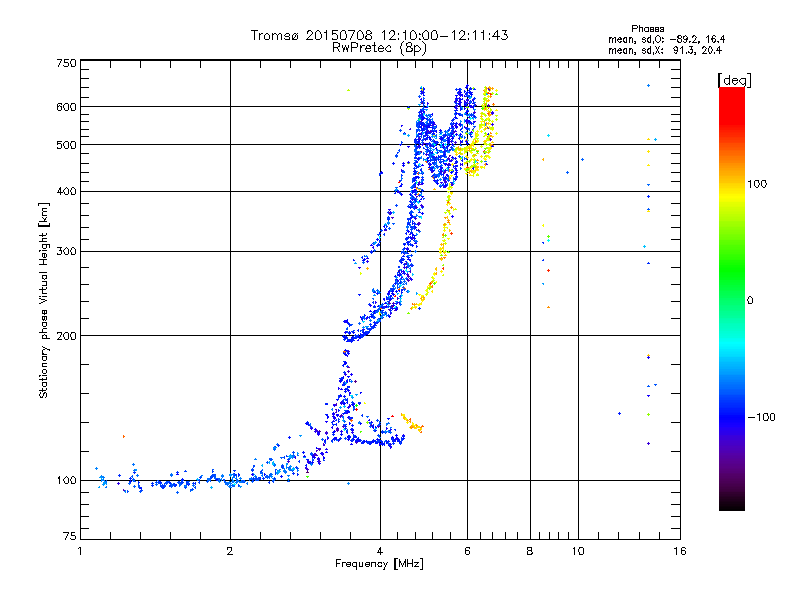Click the x-axis tick label '4'
The height and width of the screenshot is (600, 800).
[380, 551]
